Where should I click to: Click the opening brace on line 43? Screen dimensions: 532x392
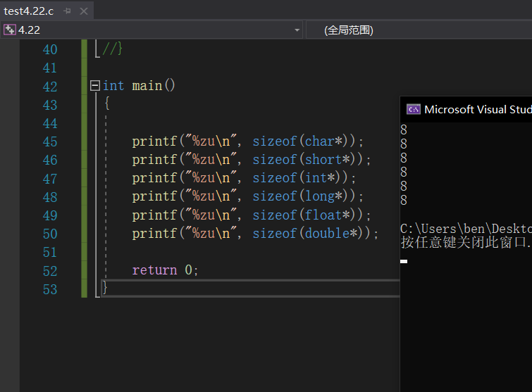point(107,103)
